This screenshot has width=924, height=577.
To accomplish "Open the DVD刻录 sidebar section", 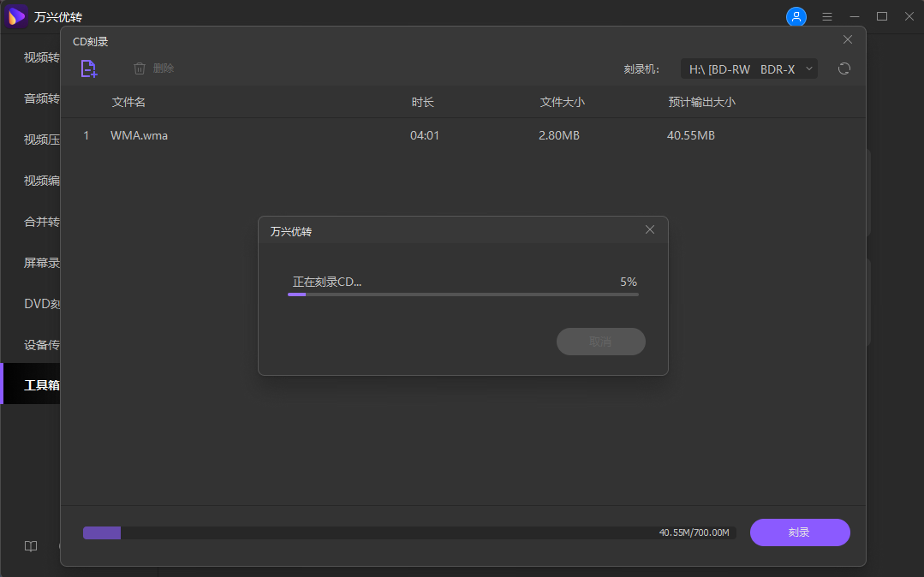I will point(39,303).
